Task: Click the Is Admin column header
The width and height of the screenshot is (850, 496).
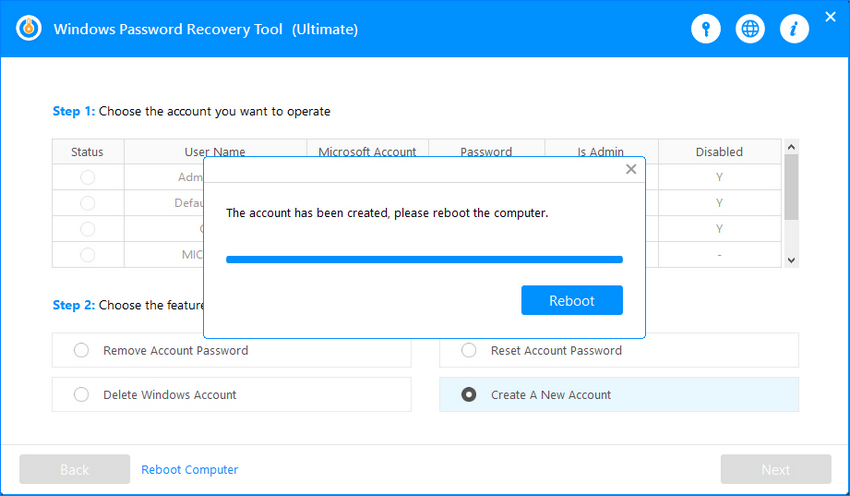Action: pos(601,152)
